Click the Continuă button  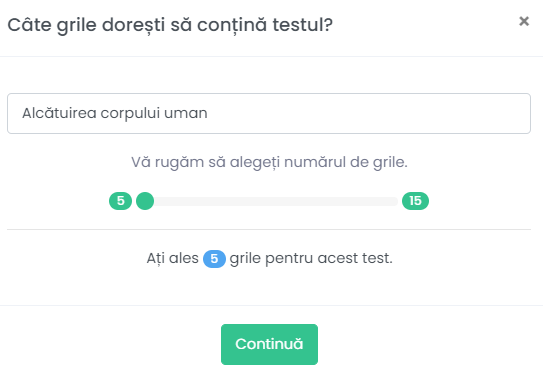tap(269, 344)
